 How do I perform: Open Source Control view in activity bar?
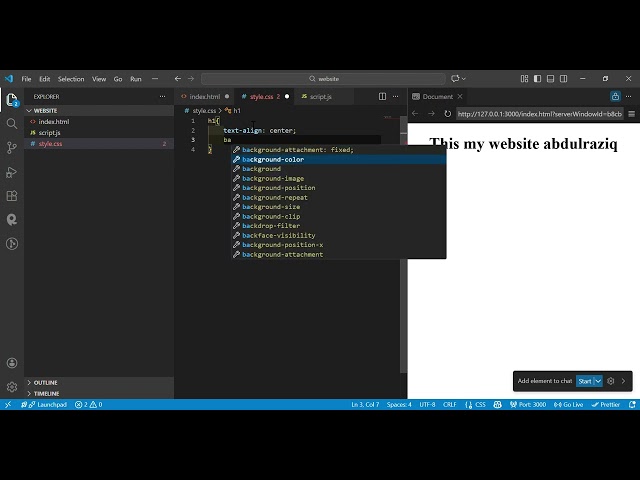[12, 147]
